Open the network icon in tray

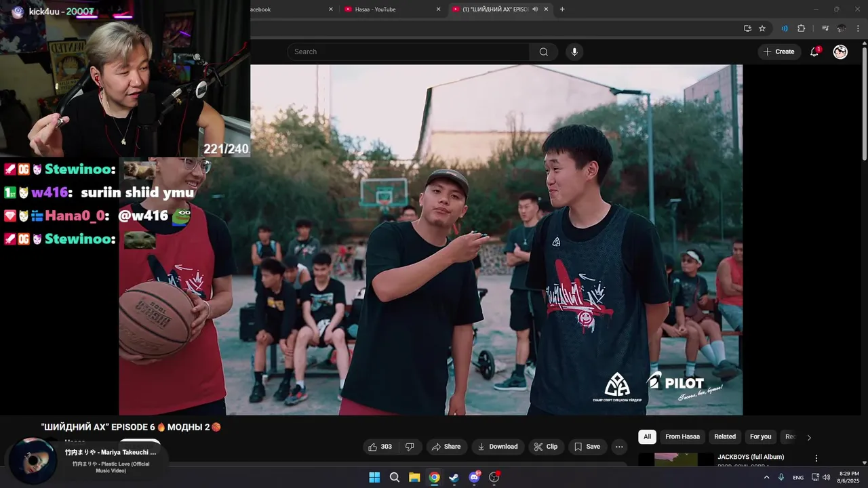point(815,477)
